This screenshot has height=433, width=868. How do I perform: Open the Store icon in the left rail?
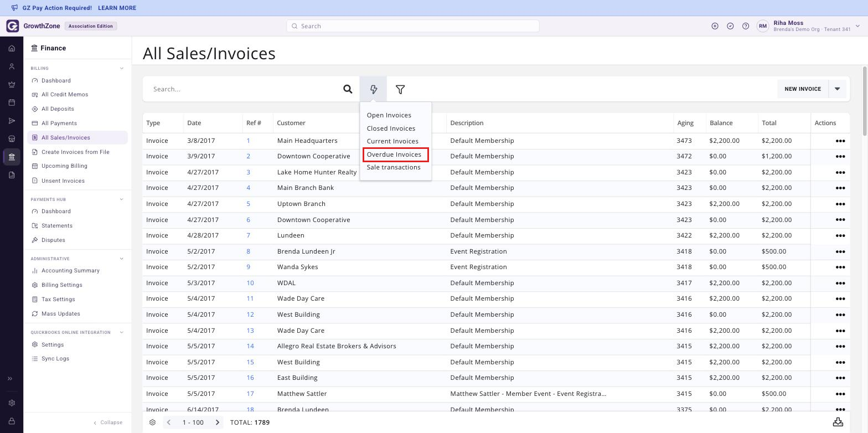(12, 139)
